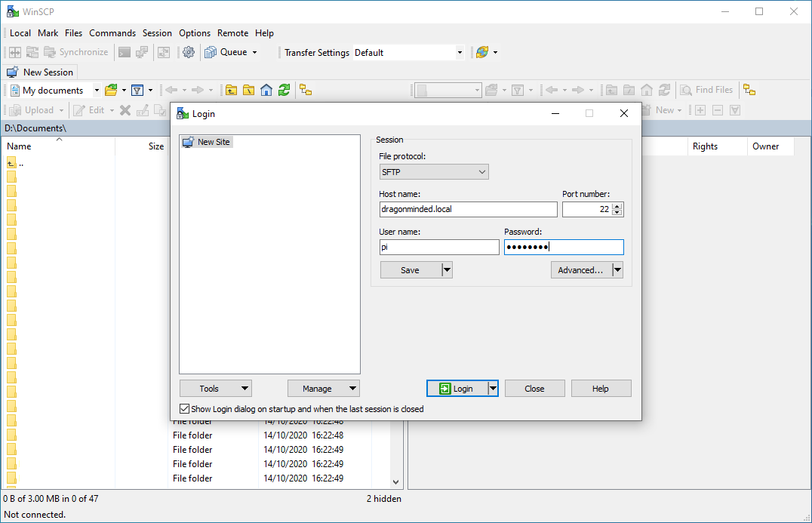Click the Port number field showing 22

point(587,209)
